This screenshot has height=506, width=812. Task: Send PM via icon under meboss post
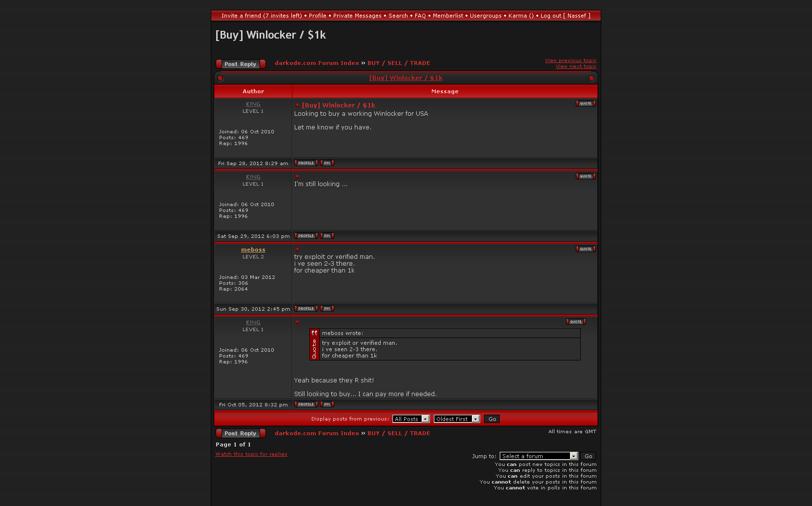click(x=327, y=309)
